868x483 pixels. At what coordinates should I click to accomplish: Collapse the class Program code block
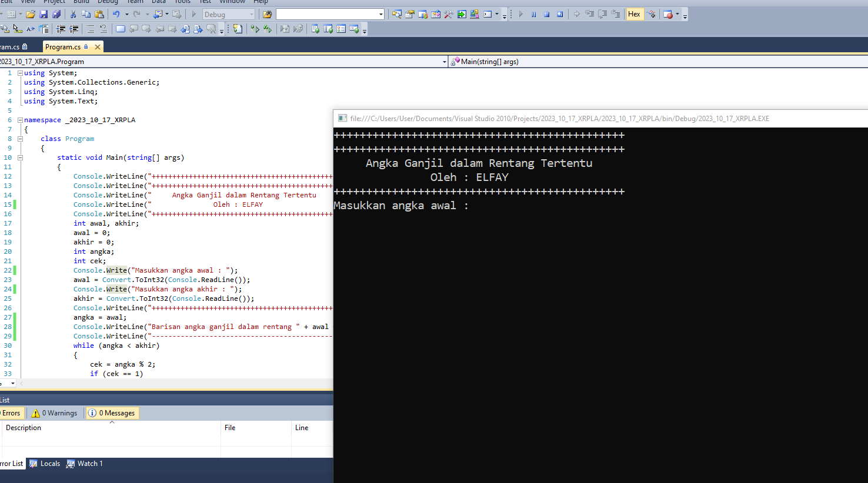(20, 139)
